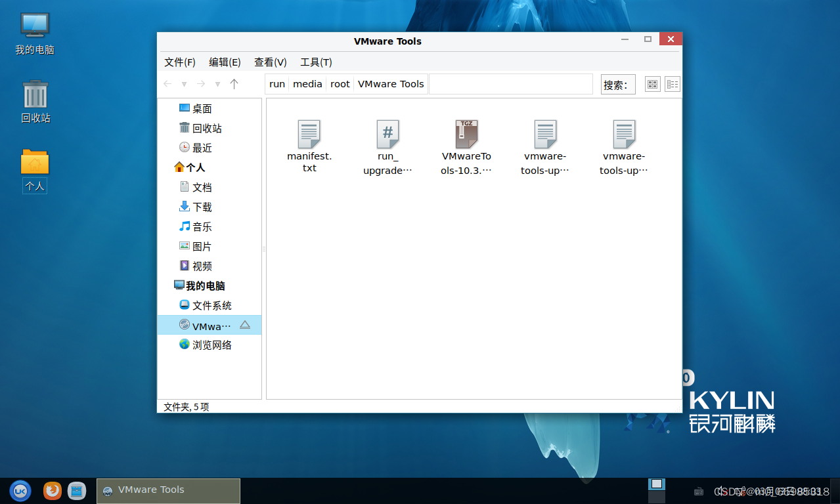Open the 编辑(E) menu
This screenshot has width=840, height=504.
[225, 62]
